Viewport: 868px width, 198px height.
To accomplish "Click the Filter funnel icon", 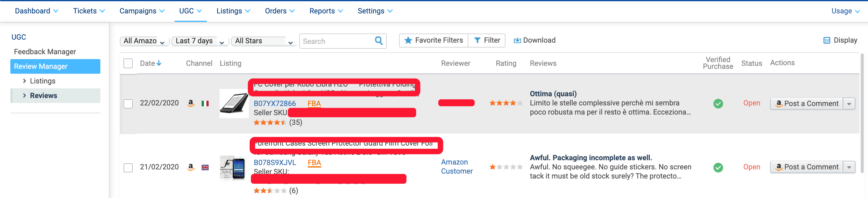I will click(477, 41).
